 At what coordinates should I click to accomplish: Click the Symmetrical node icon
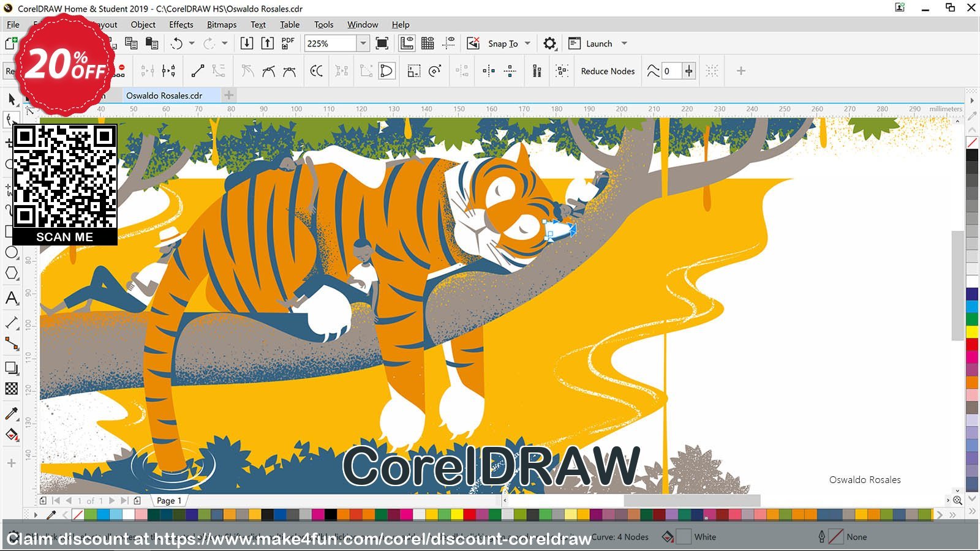289,71
